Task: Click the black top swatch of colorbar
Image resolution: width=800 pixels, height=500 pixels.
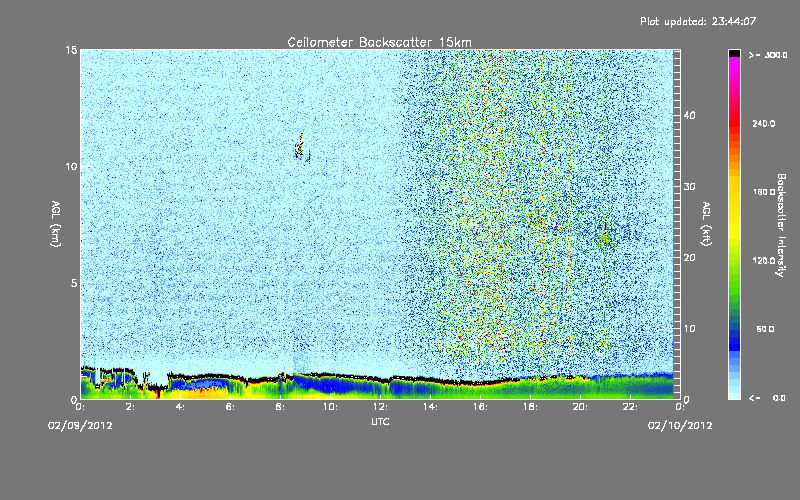Action: click(734, 53)
